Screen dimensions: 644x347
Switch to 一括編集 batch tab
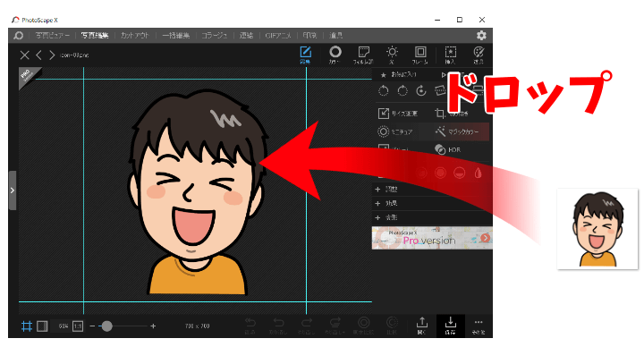(176, 36)
